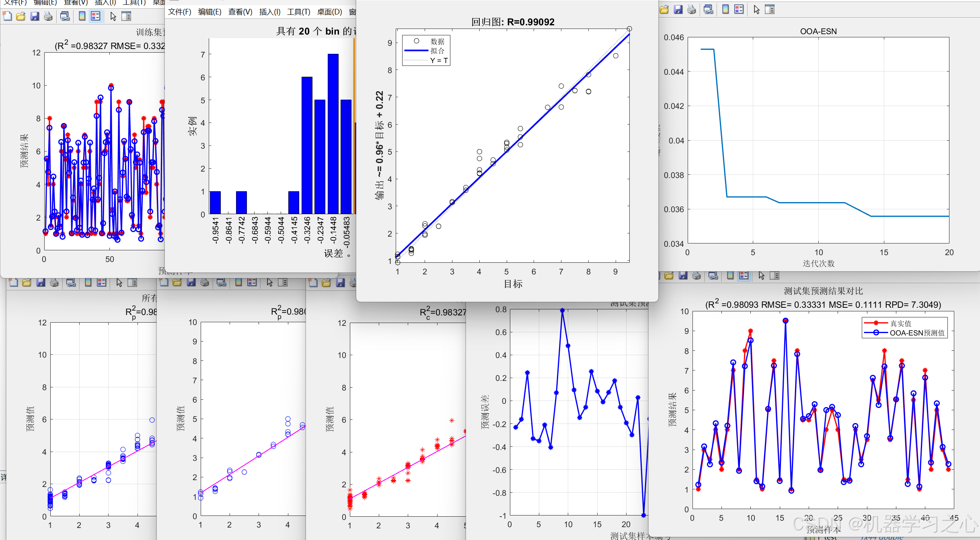The width and height of the screenshot is (980, 540).
Task: Enable Edit Plot in test-set comparison window
Action: [x=761, y=276]
